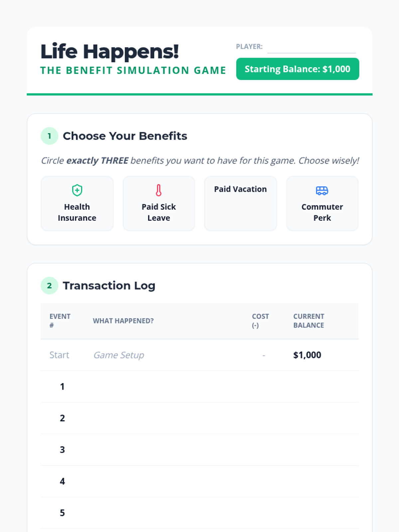Click the What Happened? column header

pos(123,321)
